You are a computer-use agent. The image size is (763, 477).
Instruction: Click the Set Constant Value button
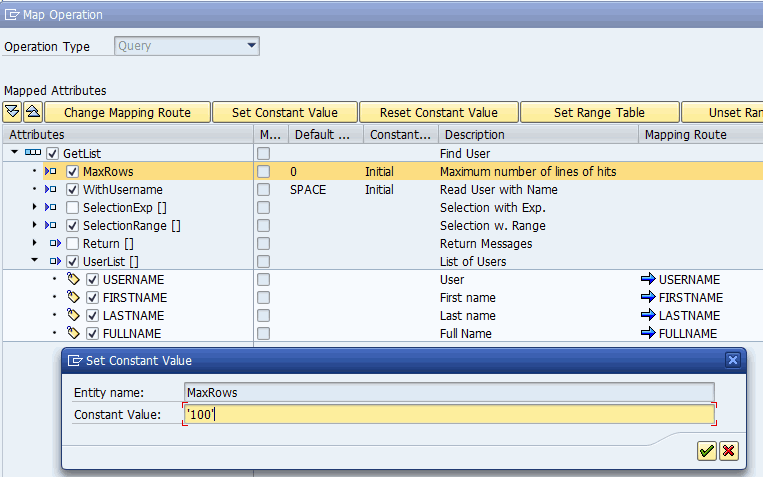click(x=285, y=112)
